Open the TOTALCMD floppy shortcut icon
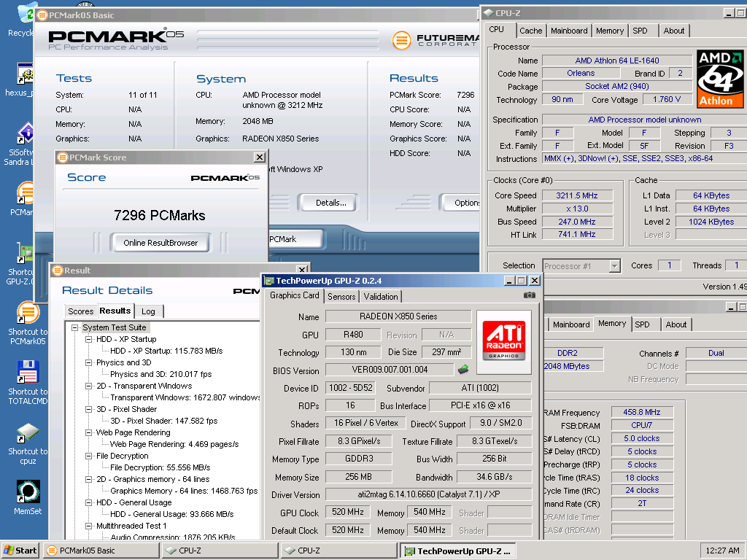The width and height of the screenshot is (747, 560). point(28,373)
